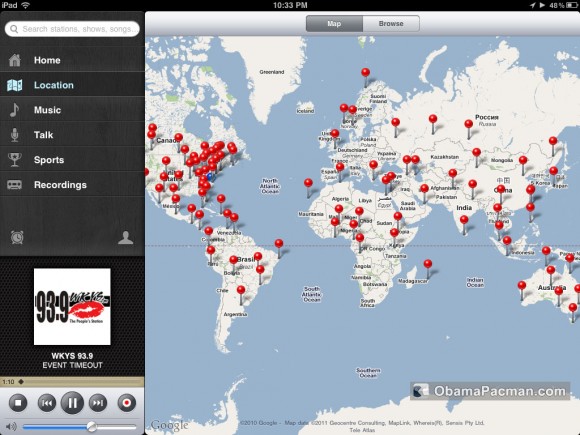Open the Music note icon
Image resolution: width=580 pixels, height=435 pixels.
click(14, 110)
